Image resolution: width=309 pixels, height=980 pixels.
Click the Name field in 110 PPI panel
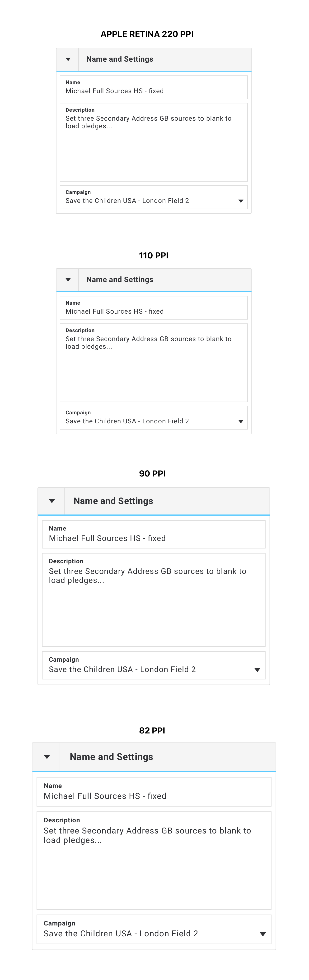point(154,308)
